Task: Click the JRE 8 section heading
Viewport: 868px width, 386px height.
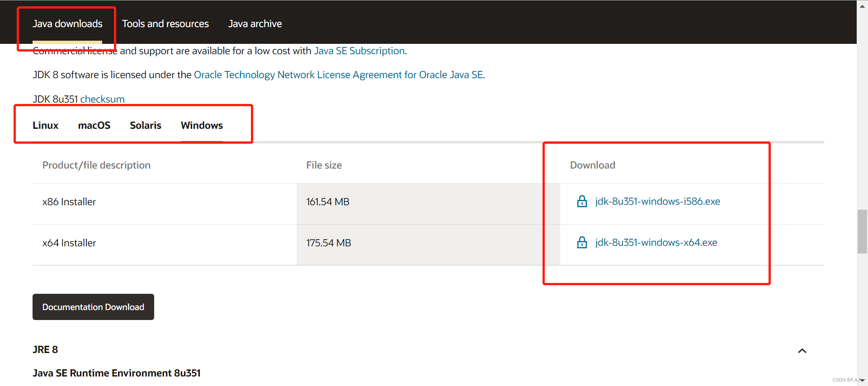Action: [x=45, y=349]
